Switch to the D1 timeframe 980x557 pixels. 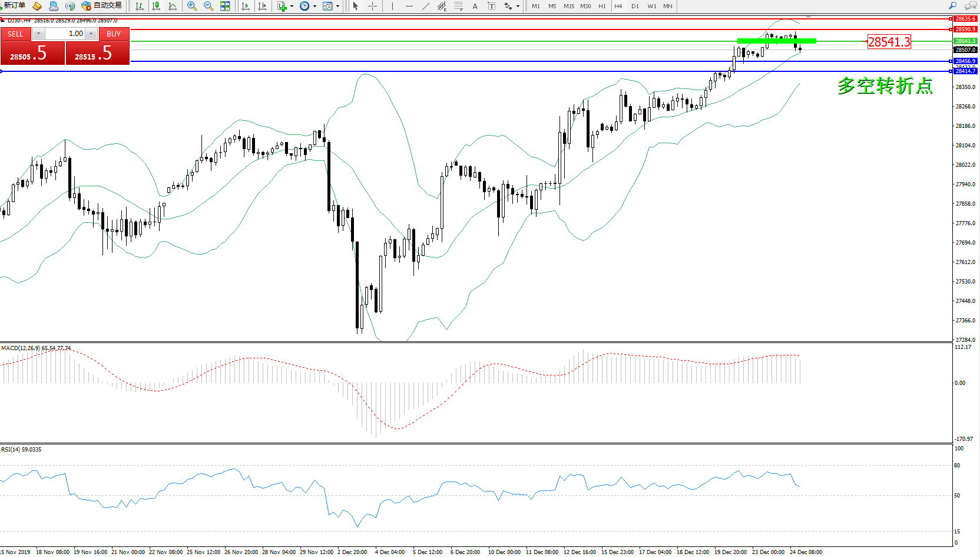(x=635, y=6)
